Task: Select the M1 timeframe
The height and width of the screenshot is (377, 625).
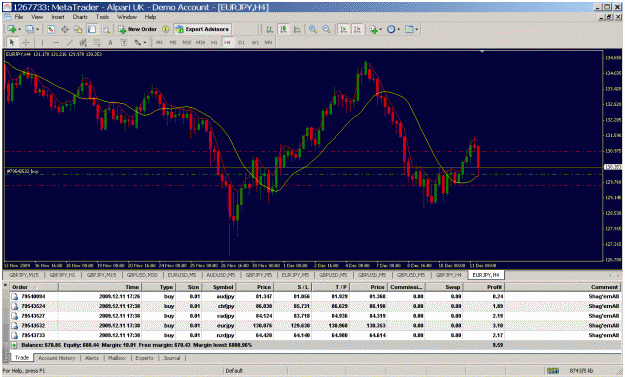Action: pos(159,42)
